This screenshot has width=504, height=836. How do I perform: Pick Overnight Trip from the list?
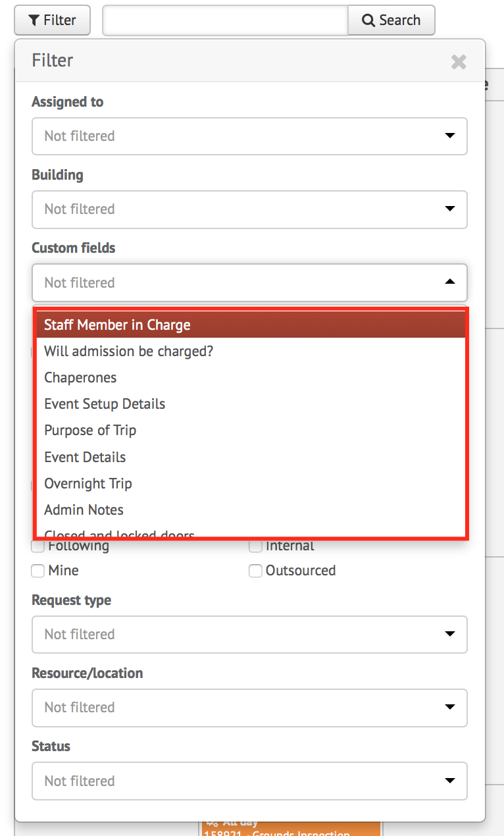(251, 483)
